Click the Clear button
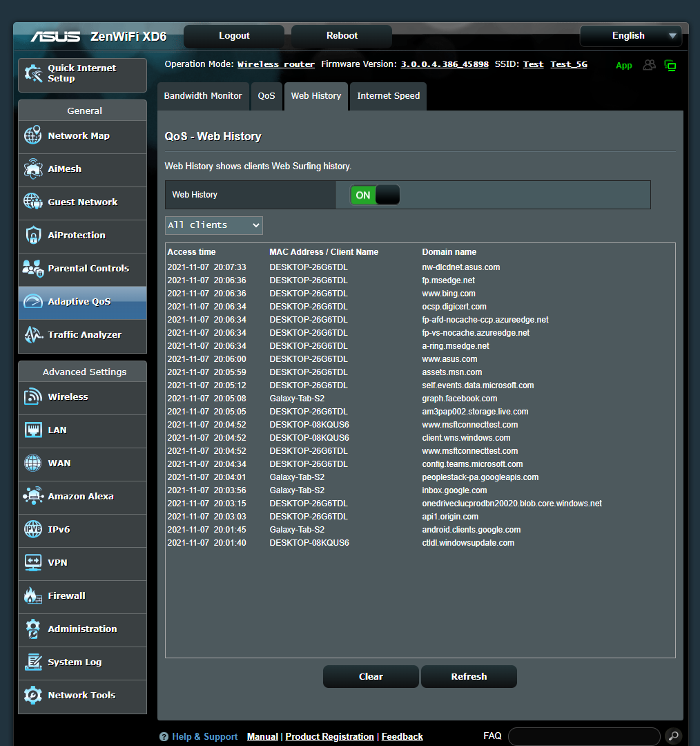The height and width of the screenshot is (746, 700). coord(371,676)
